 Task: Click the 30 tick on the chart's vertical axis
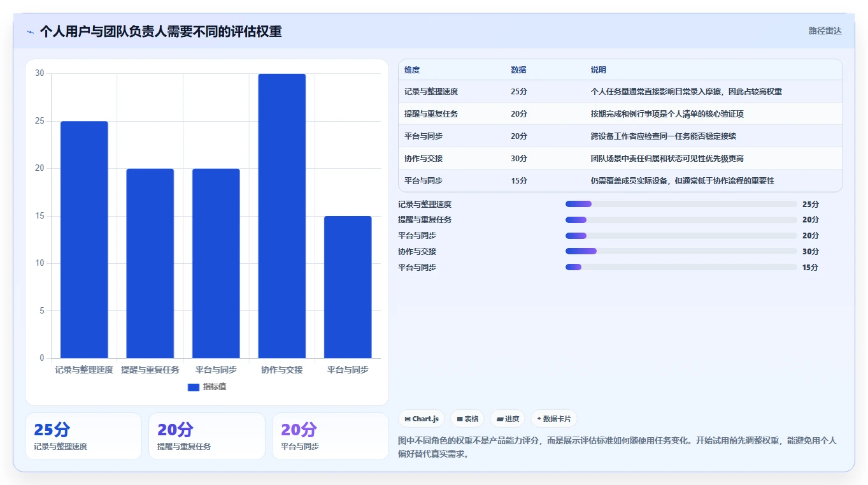coord(39,73)
